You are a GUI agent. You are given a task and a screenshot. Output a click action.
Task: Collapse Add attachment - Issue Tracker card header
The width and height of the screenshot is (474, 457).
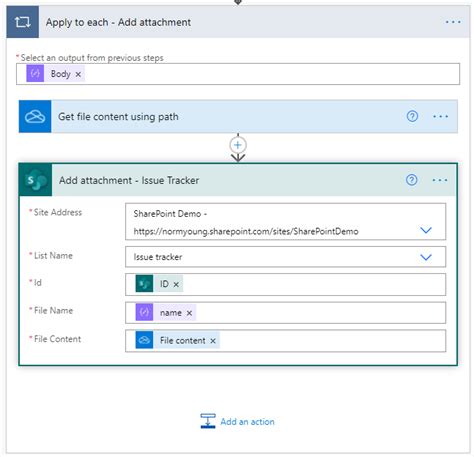click(x=238, y=180)
